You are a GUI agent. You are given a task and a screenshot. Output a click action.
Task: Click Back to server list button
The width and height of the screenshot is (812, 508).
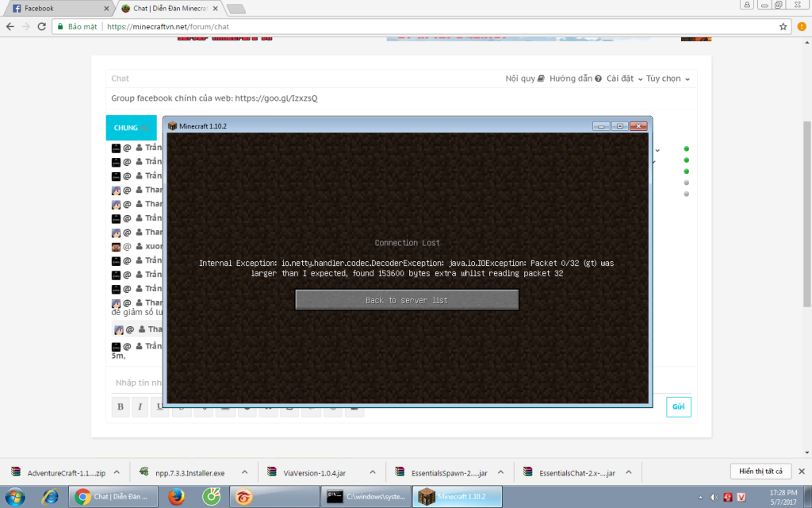click(407, 300)
